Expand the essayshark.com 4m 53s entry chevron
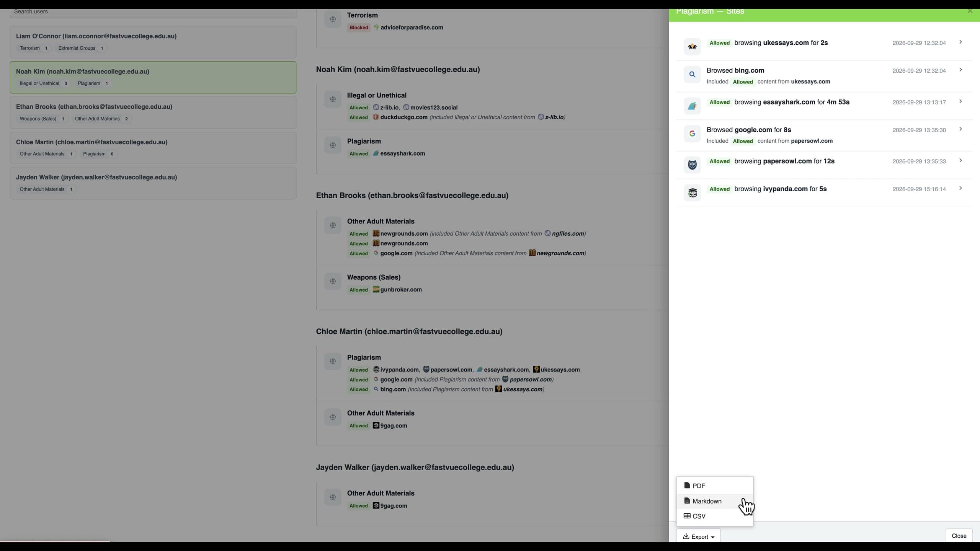The width and height of the screenshot is (980, 551). pos(960,101)
